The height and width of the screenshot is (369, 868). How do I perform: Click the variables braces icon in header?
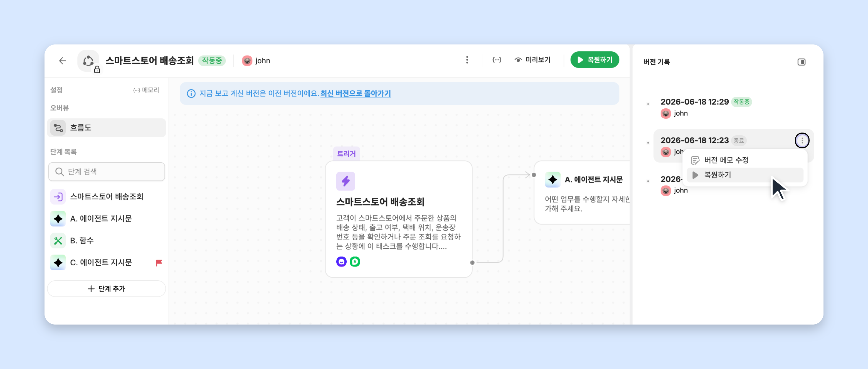[x=497, y=60]
